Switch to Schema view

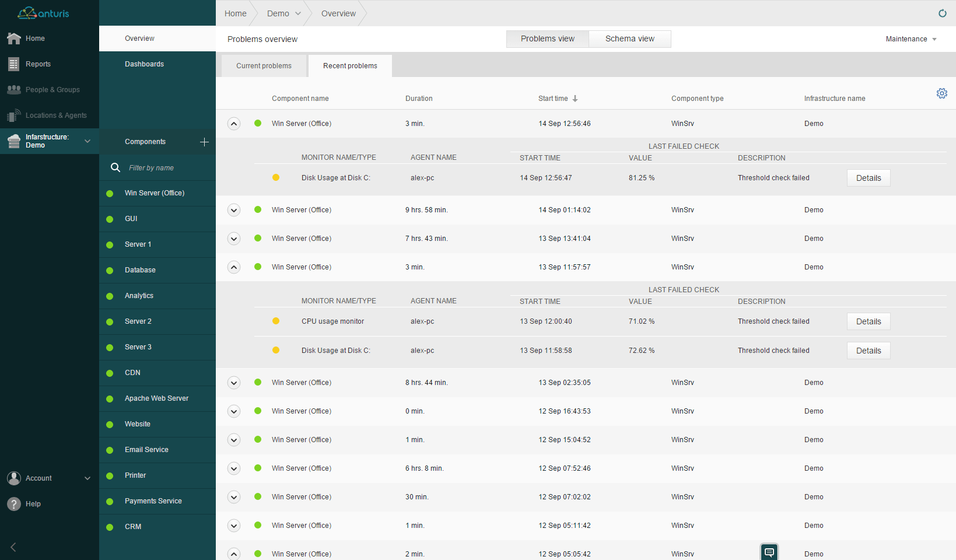(629, 39)
